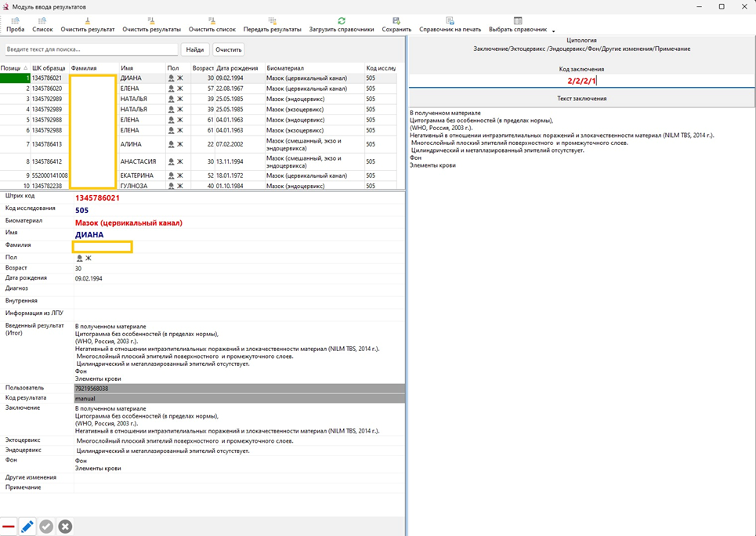Click sample barcode 552000141008 cell
756x536 pixels.
click(x=49, y=176)
